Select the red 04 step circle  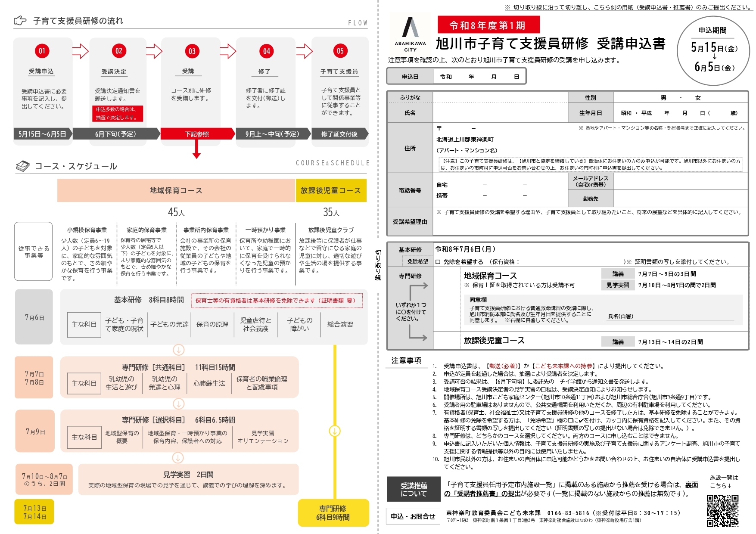267,51
